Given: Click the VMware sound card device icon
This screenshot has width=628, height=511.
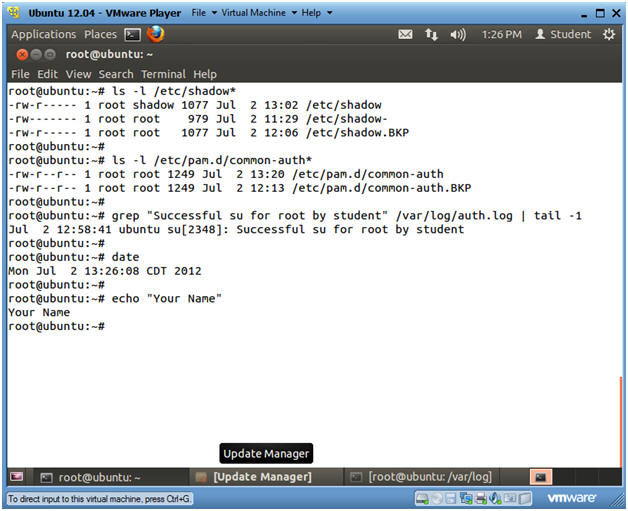Looking at the screenshot, I should tap(495, 499).
